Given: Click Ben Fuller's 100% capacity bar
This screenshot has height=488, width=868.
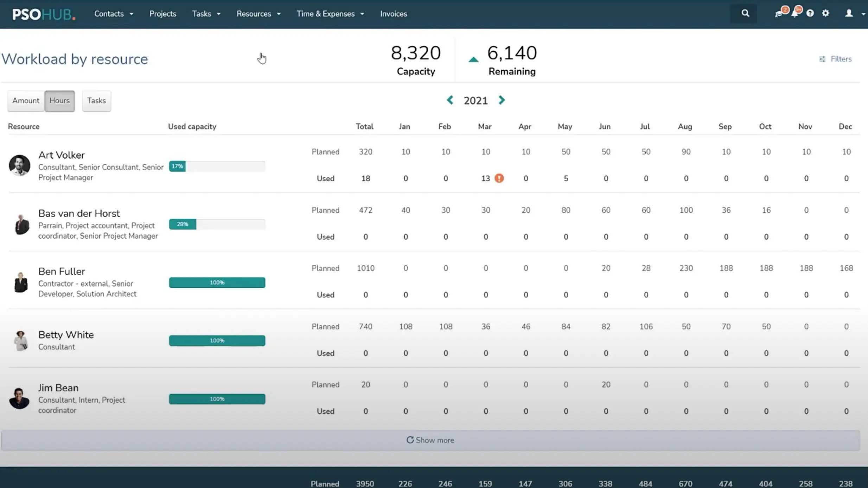Looking at the screenshot, I should (x=217, y=282).
